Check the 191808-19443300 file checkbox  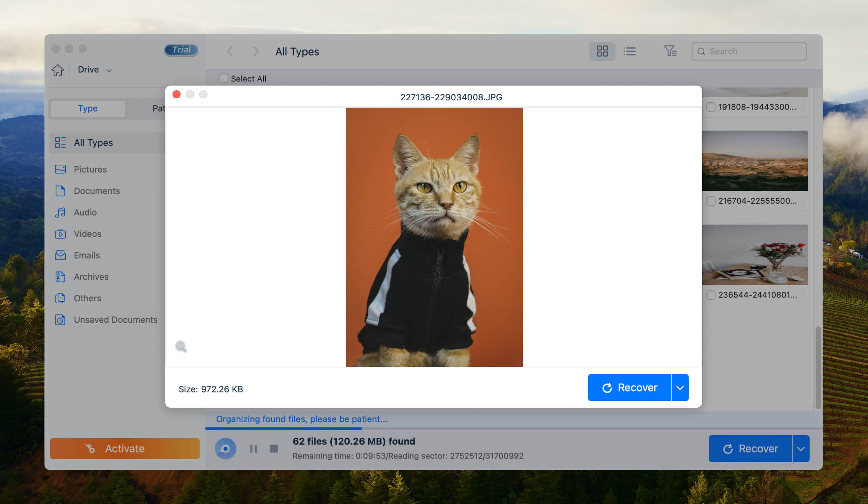[711, 107]
